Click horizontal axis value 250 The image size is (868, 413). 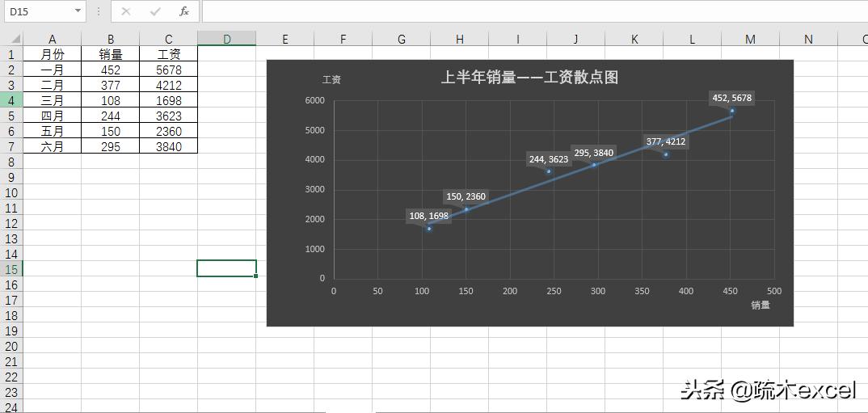point(554,291)
